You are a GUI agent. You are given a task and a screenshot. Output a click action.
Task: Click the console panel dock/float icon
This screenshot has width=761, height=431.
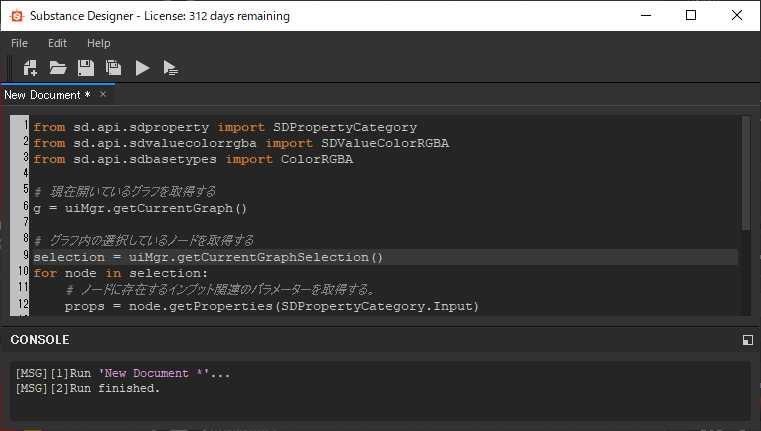748,340
